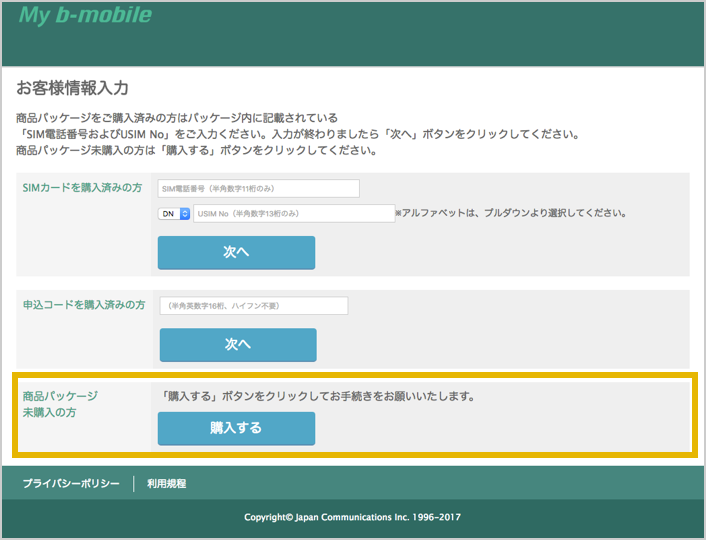Click the 商品パッケージ未購入の方は intro line

pos(196,151)
